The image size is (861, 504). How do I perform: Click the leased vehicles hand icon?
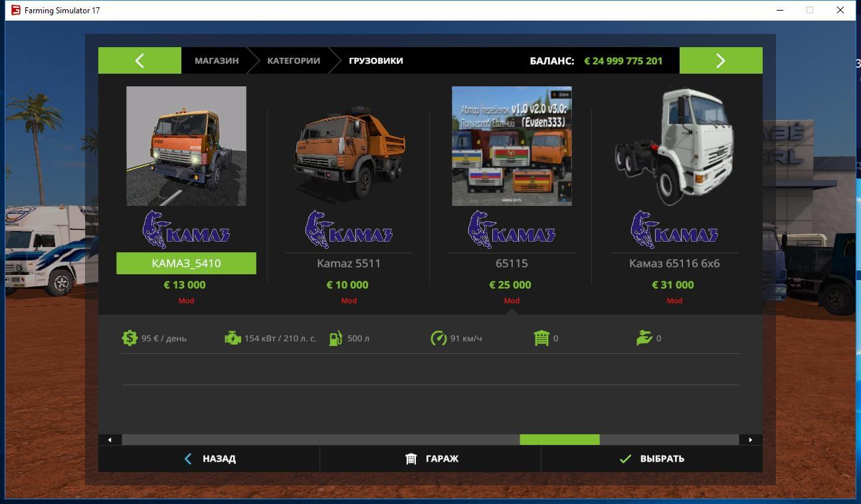click(644, 338)
